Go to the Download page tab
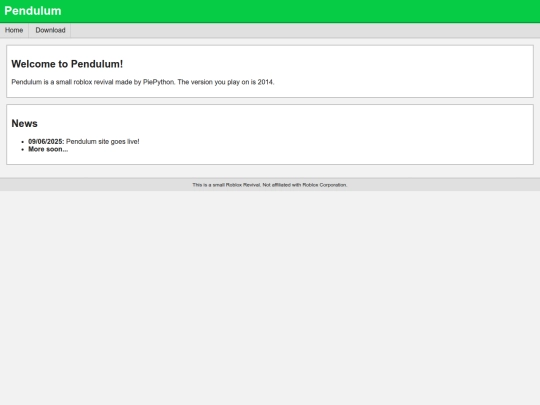 click(x=50, y=30)
